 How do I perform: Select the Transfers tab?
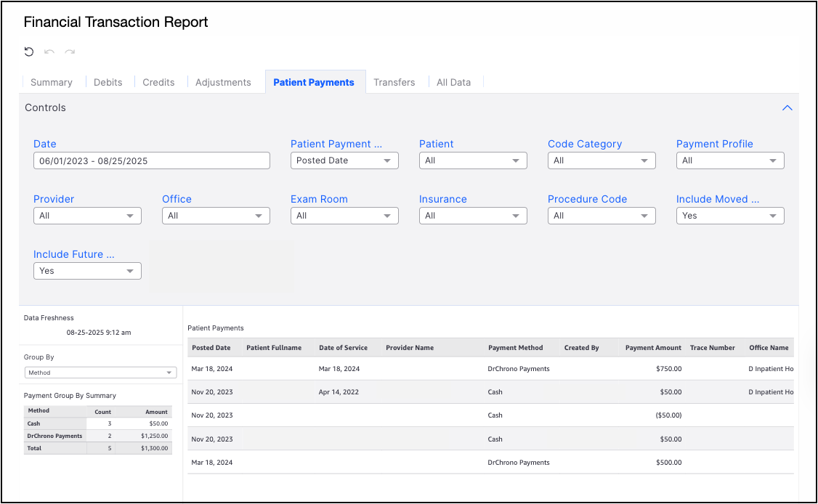coord(394,82)
